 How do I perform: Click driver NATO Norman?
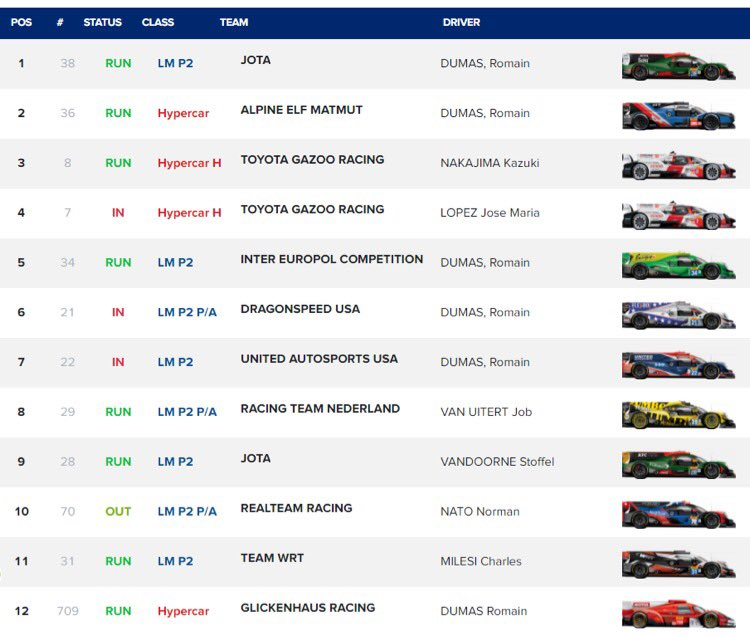point(480,511)
